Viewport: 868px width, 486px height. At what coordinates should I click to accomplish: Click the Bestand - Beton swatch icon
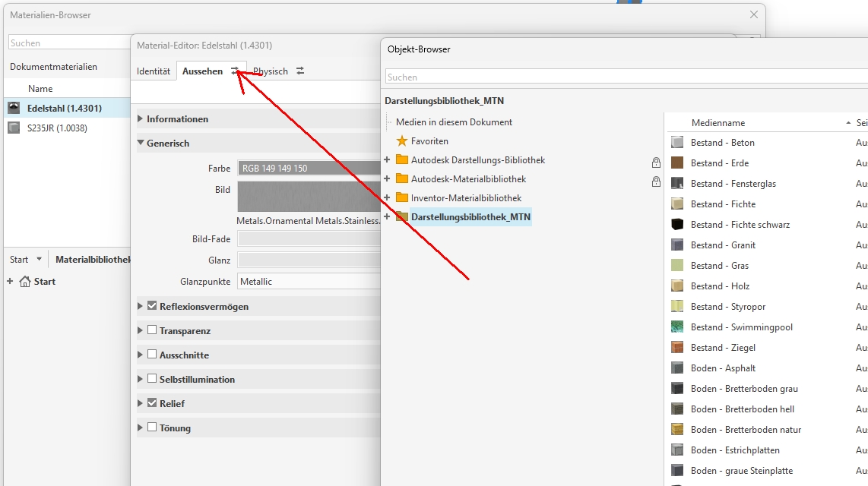click(677, 142)
